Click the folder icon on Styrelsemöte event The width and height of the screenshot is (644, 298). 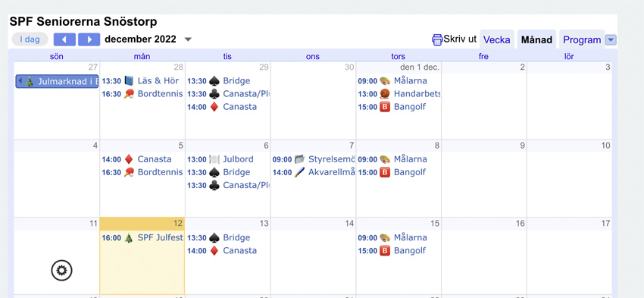tap(300, 159)
